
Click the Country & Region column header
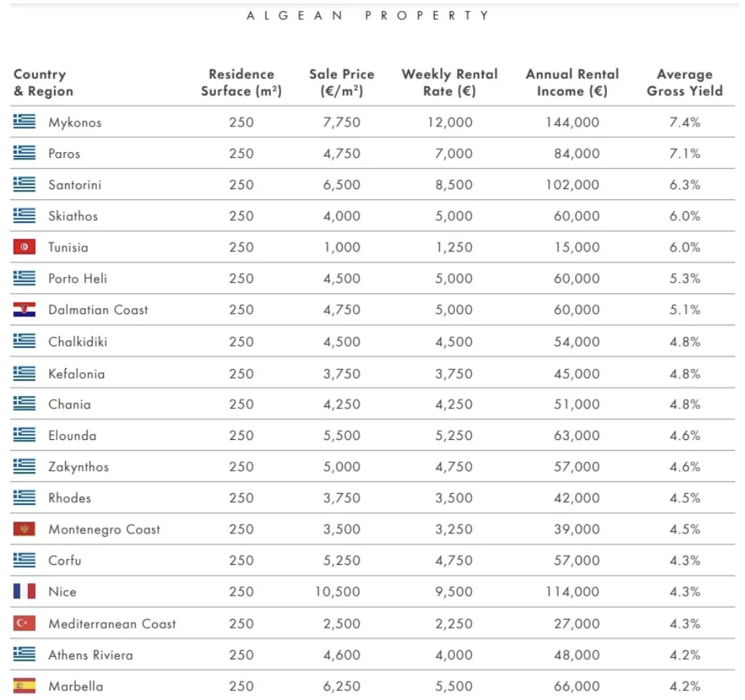[43, 83]
